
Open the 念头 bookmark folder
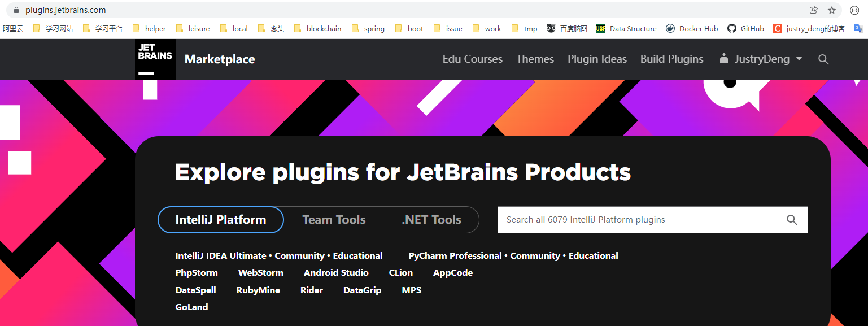tap(271, 28)
